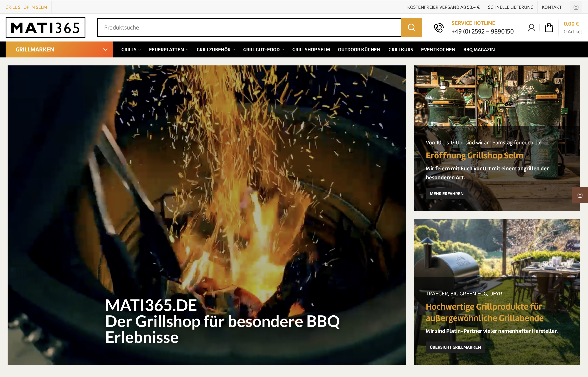The width and height of the screenshot is (588, 377).
Task: Expand the Grills menu chevron
Action: pyautogui.click(x=140, y=50)
